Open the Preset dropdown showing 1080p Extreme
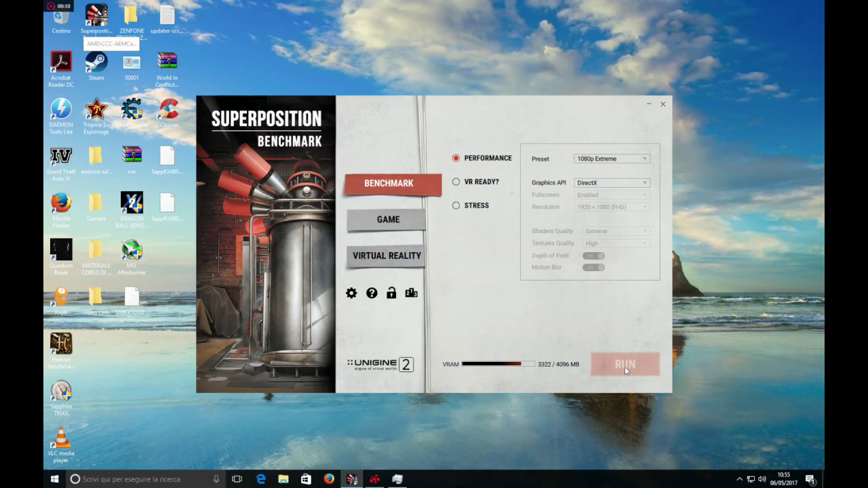 (612, 159)
